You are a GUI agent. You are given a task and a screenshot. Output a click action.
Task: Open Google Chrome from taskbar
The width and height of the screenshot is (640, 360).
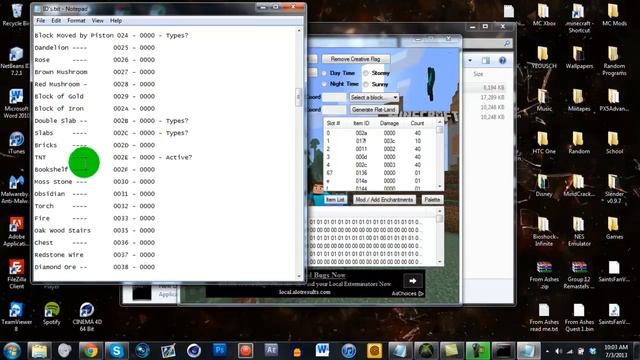point(91,350)
